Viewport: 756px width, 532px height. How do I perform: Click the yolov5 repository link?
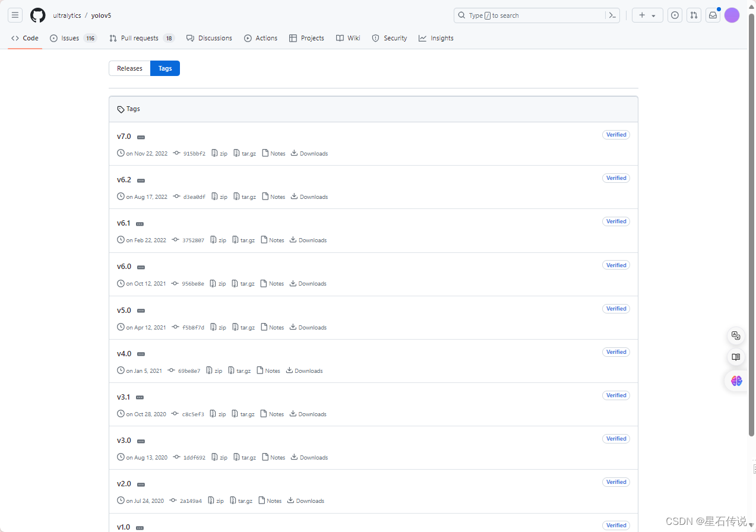point(101,15)
